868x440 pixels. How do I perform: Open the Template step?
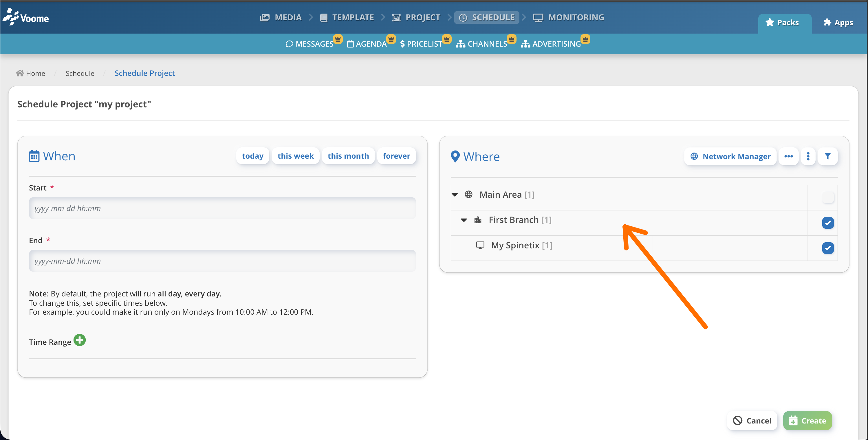pos(347,18)
